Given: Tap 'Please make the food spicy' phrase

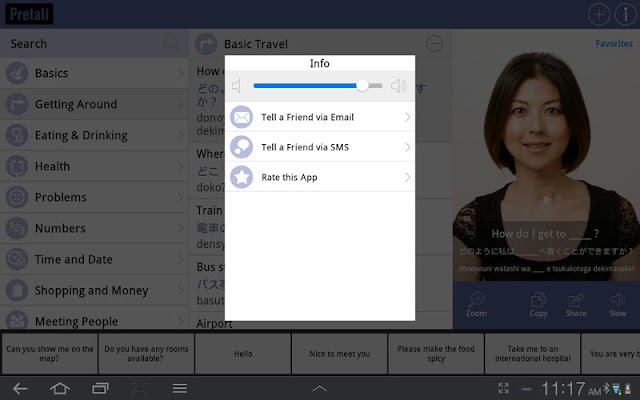Looking at the screenshot, I should tap(436, 353).
